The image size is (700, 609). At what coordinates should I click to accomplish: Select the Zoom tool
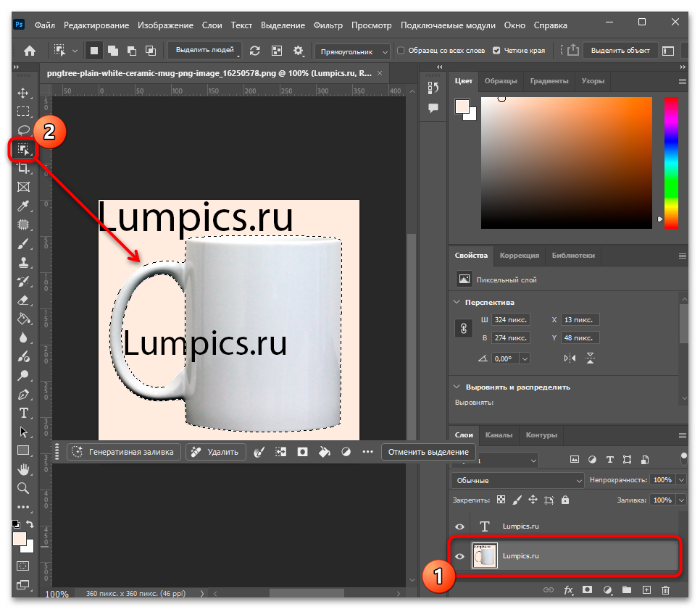click(23, 488)
